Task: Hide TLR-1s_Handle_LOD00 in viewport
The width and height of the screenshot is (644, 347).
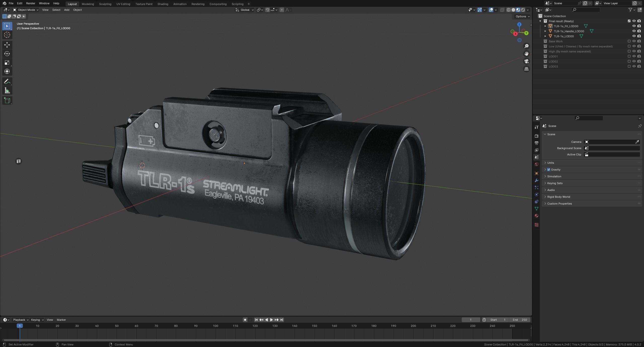Action: [x=634, y=31]
